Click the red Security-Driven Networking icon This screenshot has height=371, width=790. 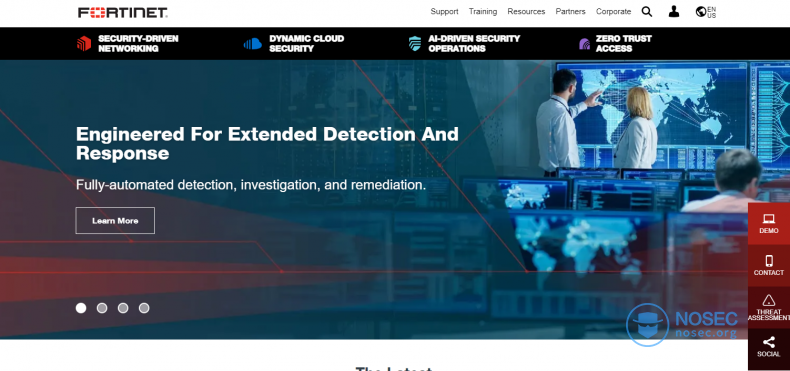(84, 43)
